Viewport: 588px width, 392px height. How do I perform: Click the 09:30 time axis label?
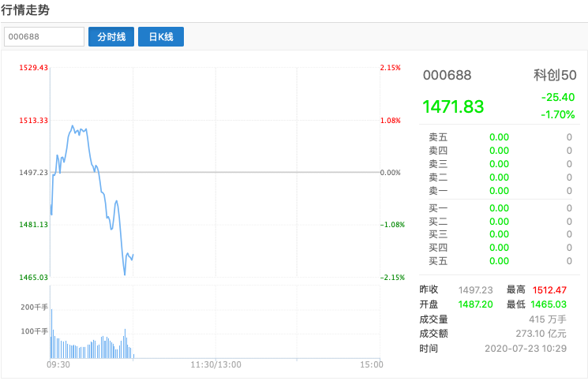[x=58, y=364]
